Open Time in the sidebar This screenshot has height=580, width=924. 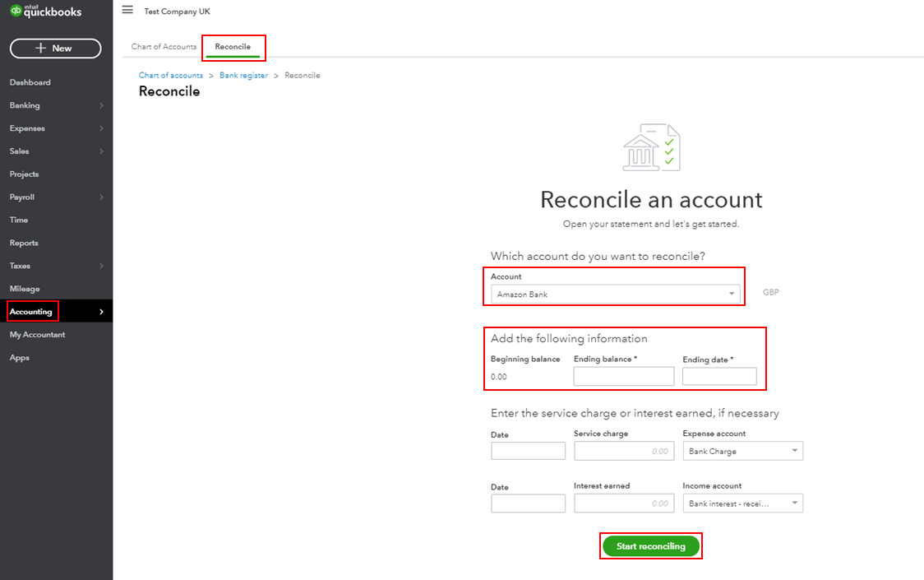point(19,220)
